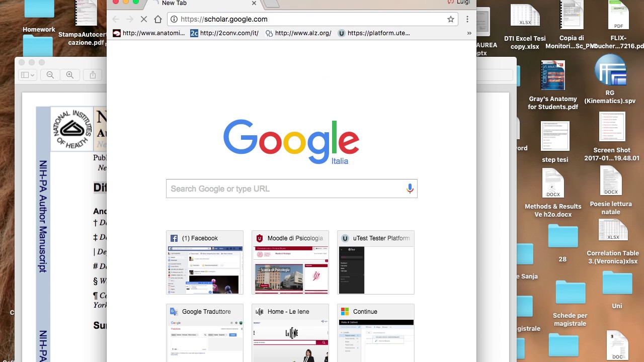Open the Continue Microsoft tile
Viewport: 644px width, 362px height.
[x=376, y=333]
